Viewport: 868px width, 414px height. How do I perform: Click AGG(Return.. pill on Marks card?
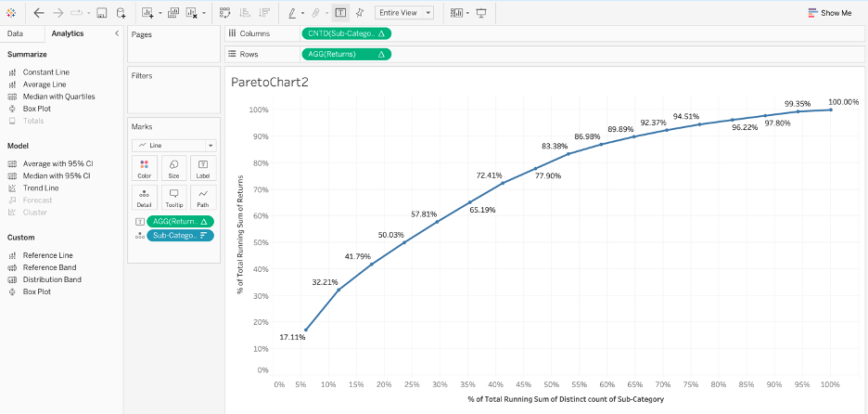tap(181, 222)
